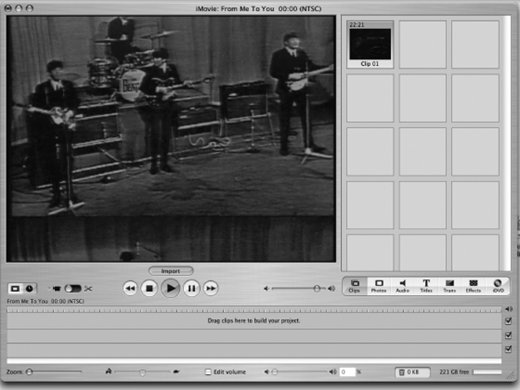The height and width of the screenshot is (390, 520).
Task: Rewind the video with the rewind button
Action: click(x=130, y=288)
